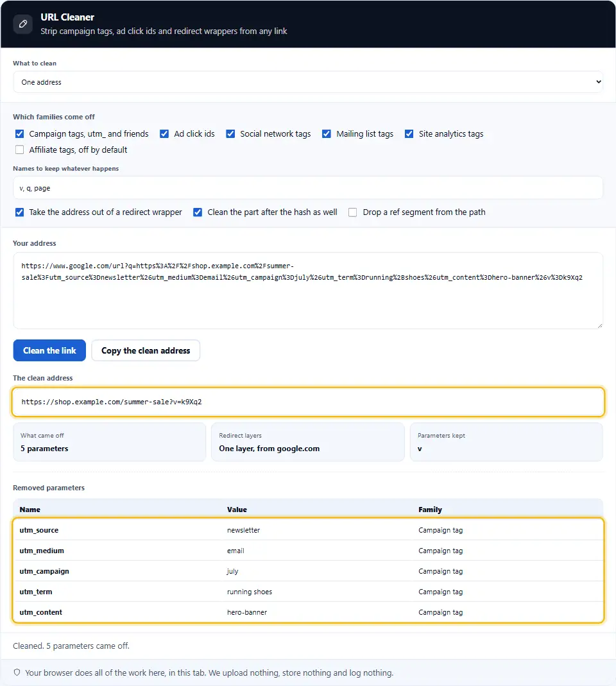Viewport: 616px width, 686px height.
Task: Open the What to clean dropdown
Action: pos(308,81)
